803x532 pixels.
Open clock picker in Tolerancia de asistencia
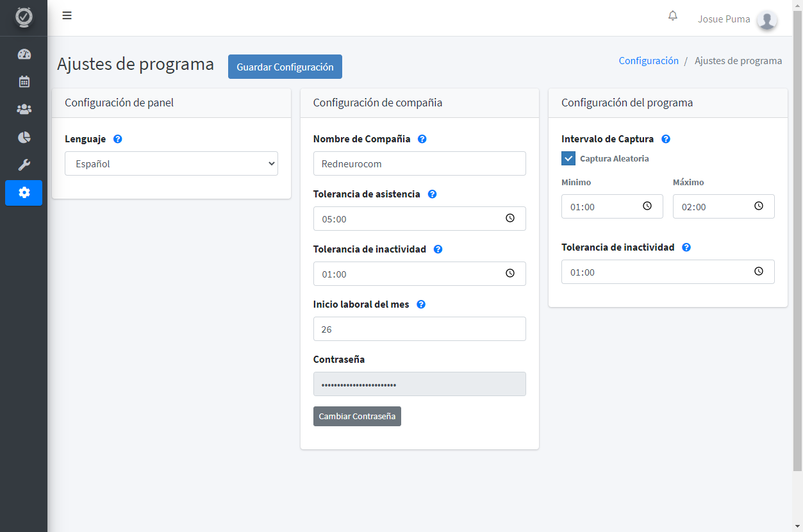point(510,219)
